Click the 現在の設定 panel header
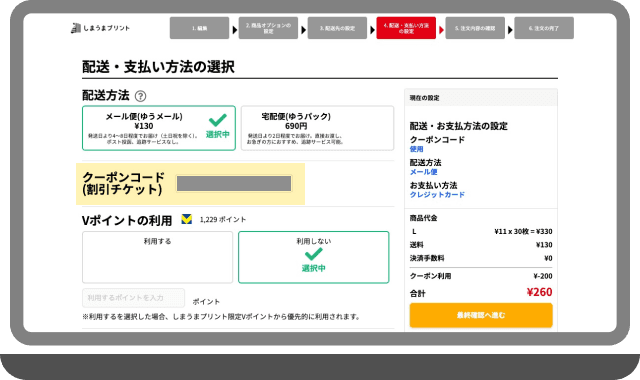Image resolution: width=640 pixels, height=380 pixels. 481,98
